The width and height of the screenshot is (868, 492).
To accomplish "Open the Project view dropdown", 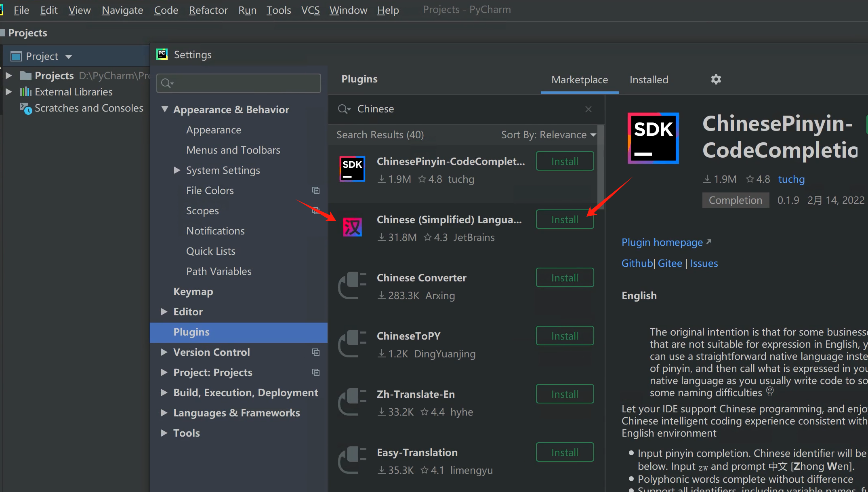I will [68, 57].
